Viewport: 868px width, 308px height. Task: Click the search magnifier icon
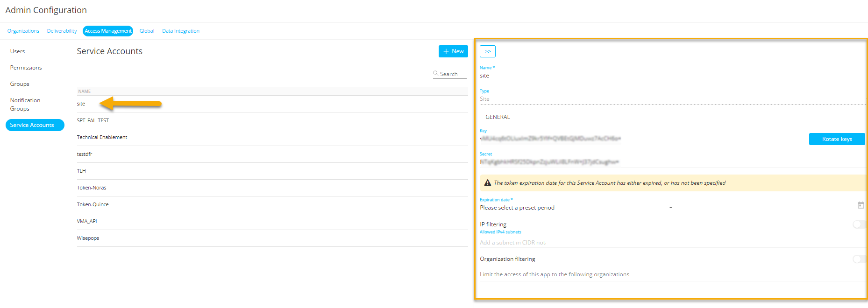[435, 73]
